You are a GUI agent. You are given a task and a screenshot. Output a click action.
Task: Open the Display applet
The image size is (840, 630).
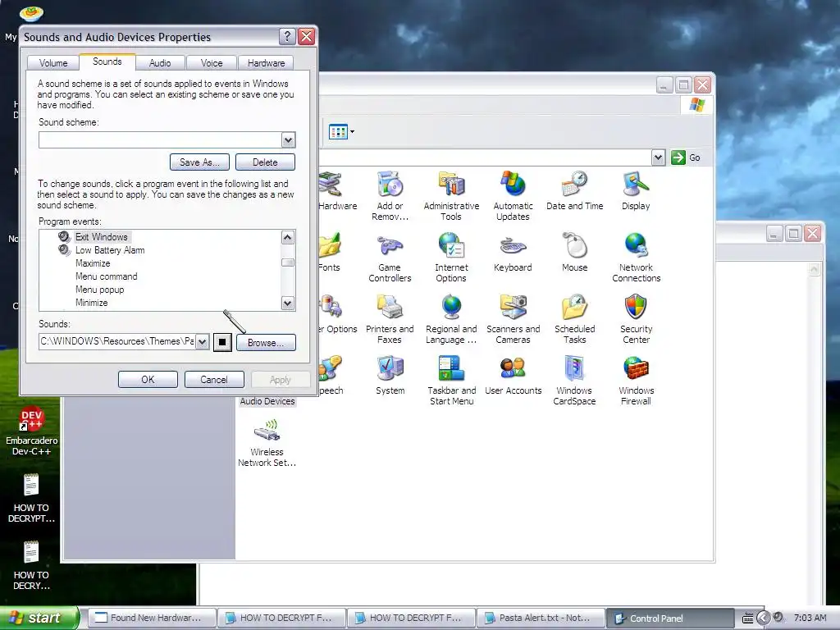point(636,190)
